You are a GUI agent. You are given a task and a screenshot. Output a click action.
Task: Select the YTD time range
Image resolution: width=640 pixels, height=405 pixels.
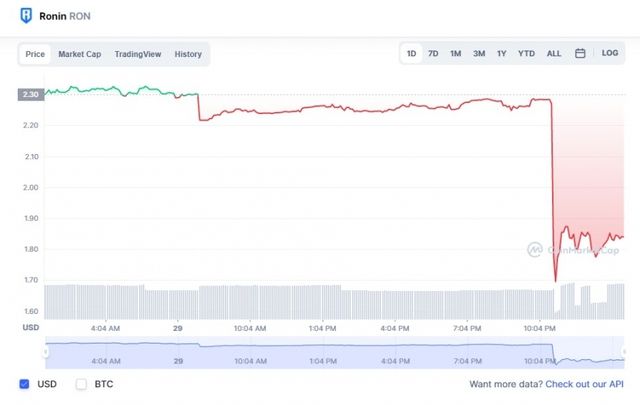point(527,53)
